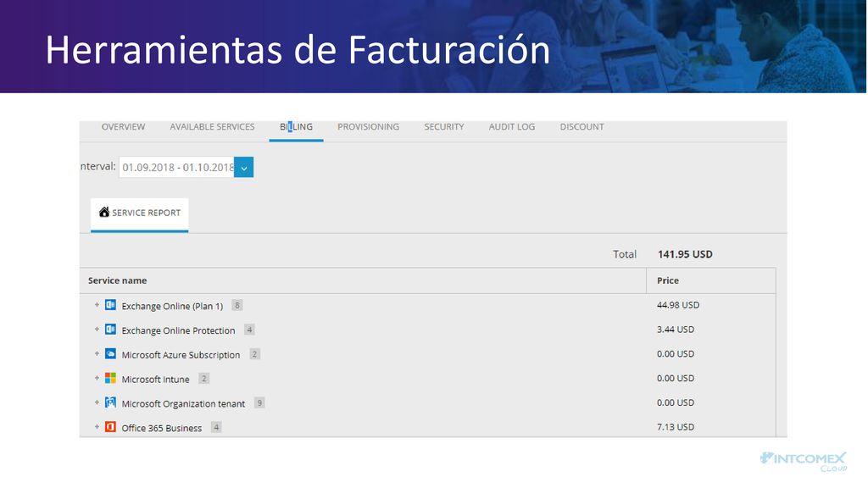Open the Audit Log tab
Image resolution: width=868 pixels, height=488 pixels.
click(511, 127)
